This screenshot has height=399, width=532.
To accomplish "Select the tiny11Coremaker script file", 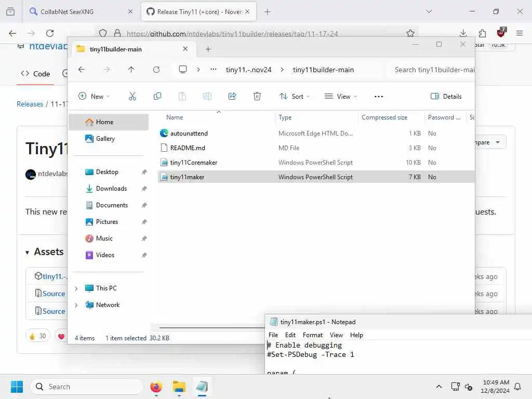I will point(316,163).
